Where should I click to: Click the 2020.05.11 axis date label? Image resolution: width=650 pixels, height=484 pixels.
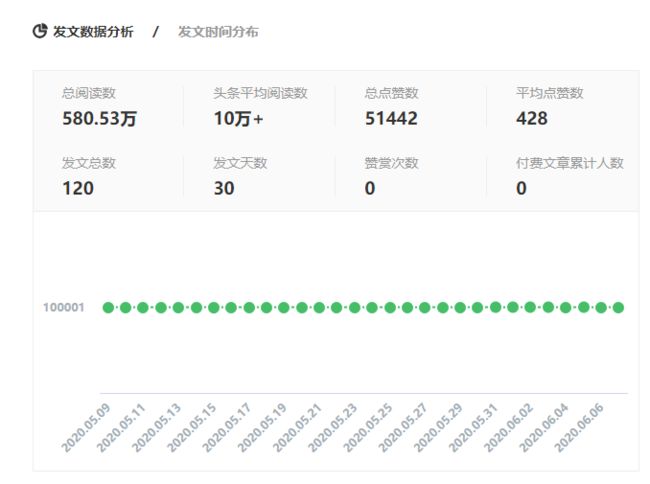pos(121,428)
